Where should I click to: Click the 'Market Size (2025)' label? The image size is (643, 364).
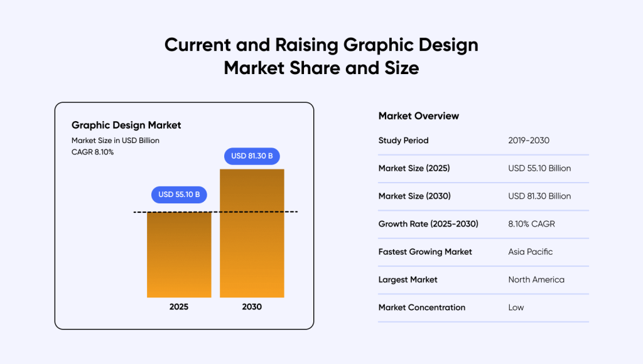pos(414,168)
